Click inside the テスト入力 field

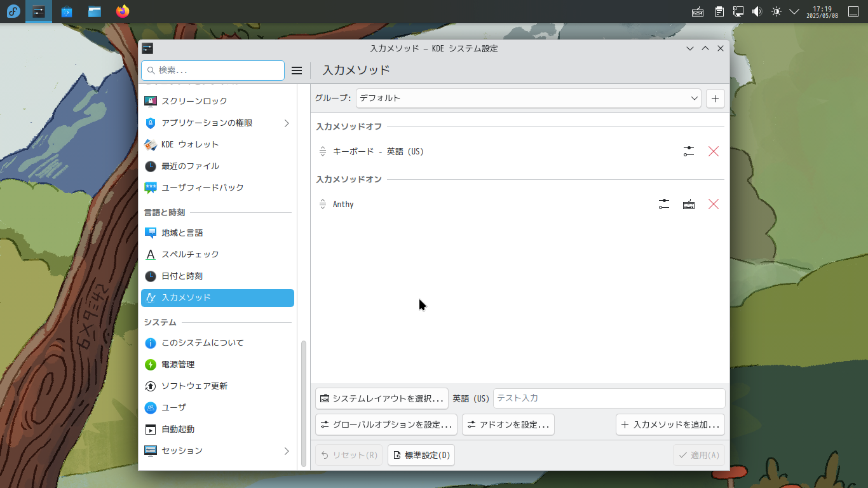(609, 398)
